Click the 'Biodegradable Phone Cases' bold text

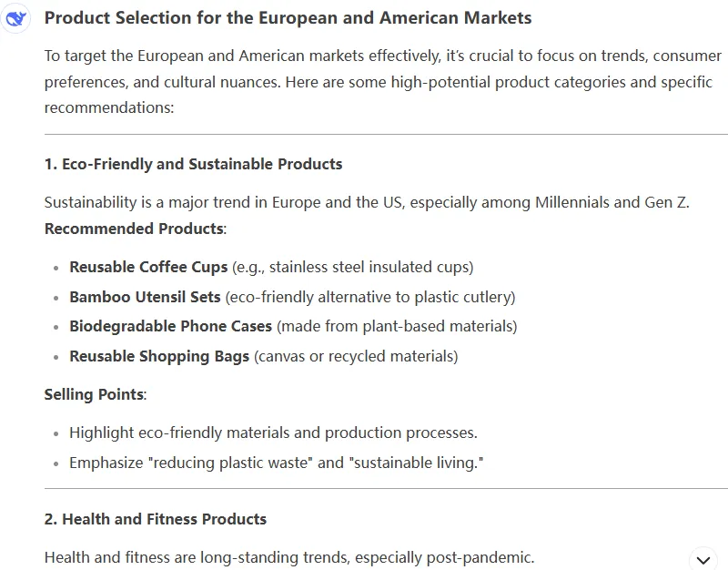170,326
